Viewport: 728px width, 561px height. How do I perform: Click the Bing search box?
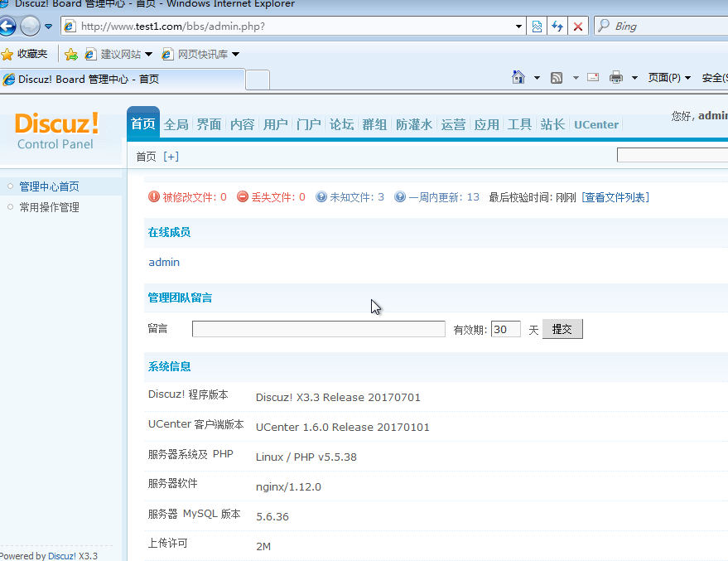pos(661,27)
